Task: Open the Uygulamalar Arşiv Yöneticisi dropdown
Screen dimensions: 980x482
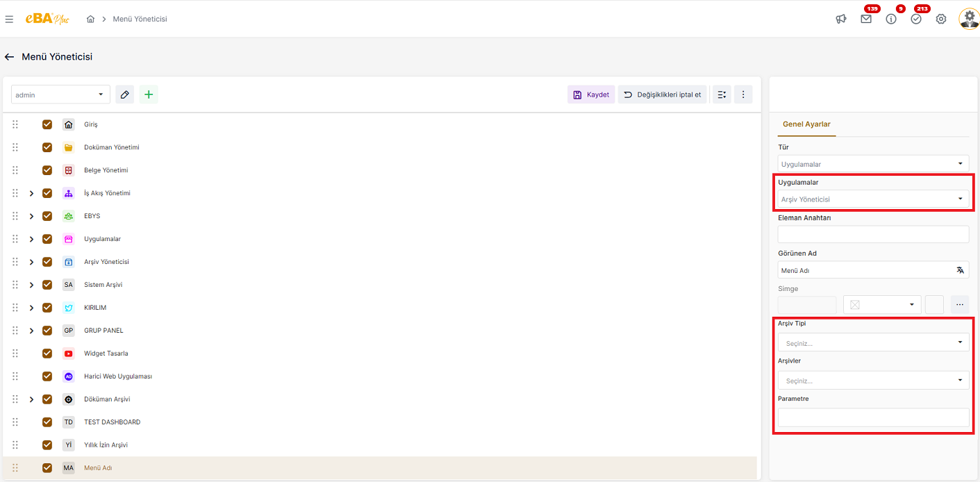Action: [873, 199]
